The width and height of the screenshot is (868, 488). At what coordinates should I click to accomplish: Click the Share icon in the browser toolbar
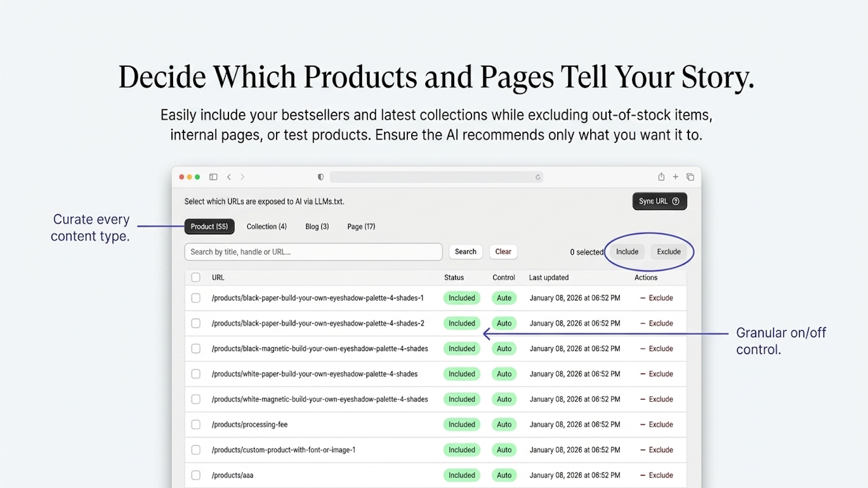pyautogui.click(x=661, y=177)
